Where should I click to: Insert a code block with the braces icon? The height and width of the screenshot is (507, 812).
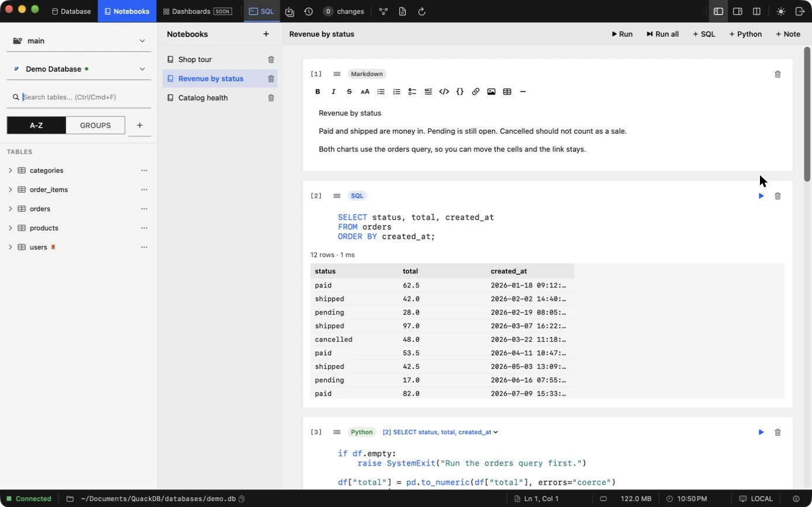[x=459, y=92]
